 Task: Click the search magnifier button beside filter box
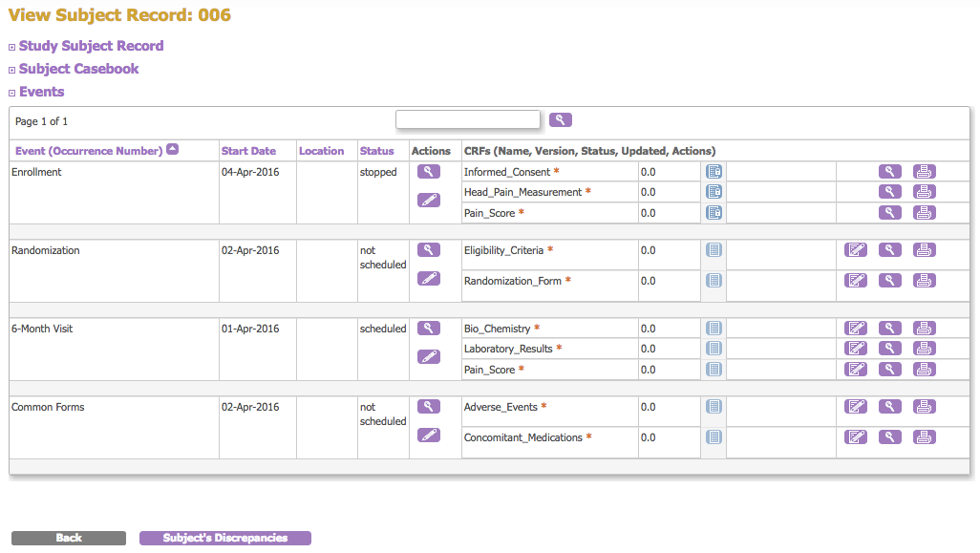[x=561, y=119]
